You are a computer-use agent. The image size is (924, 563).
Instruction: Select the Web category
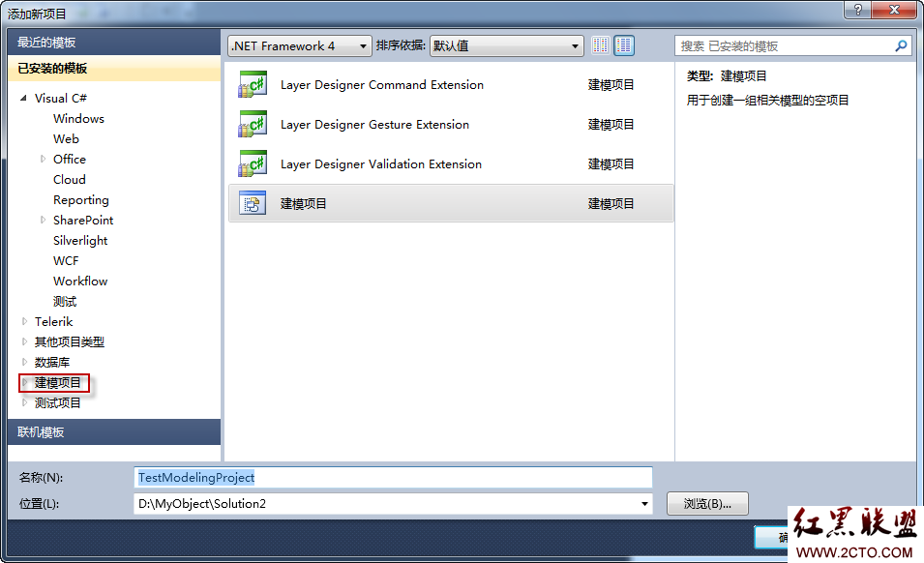[x=66, y=139]
